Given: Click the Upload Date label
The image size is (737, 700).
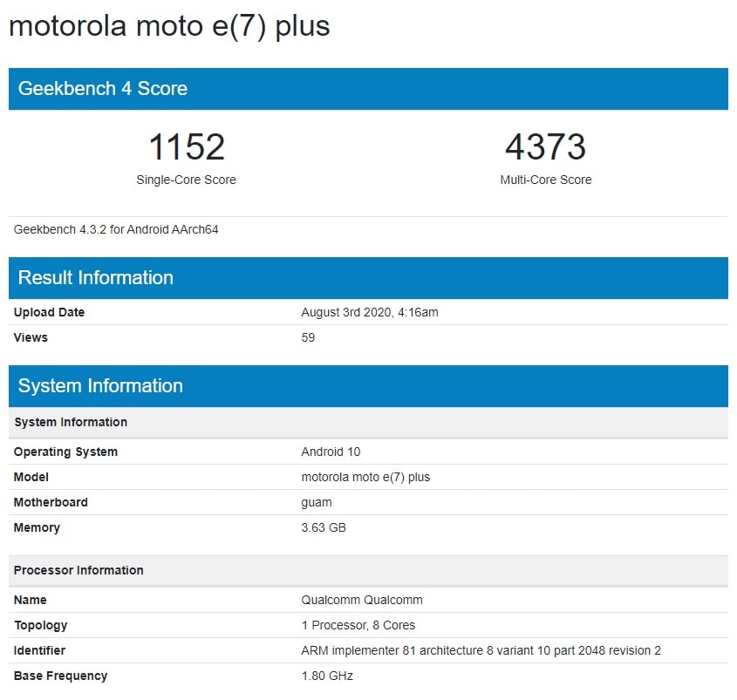Looking at the screenshot, I should (x=49, y=312).
